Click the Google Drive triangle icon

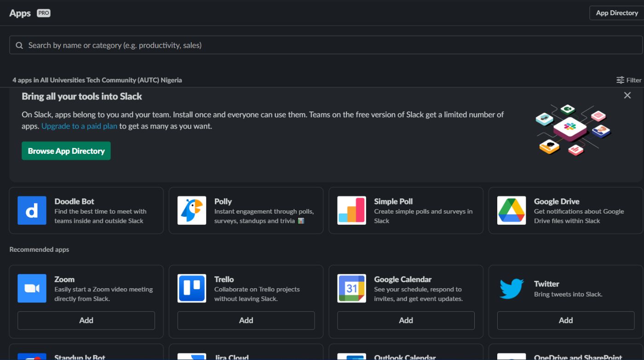click(x=512, y=210)
